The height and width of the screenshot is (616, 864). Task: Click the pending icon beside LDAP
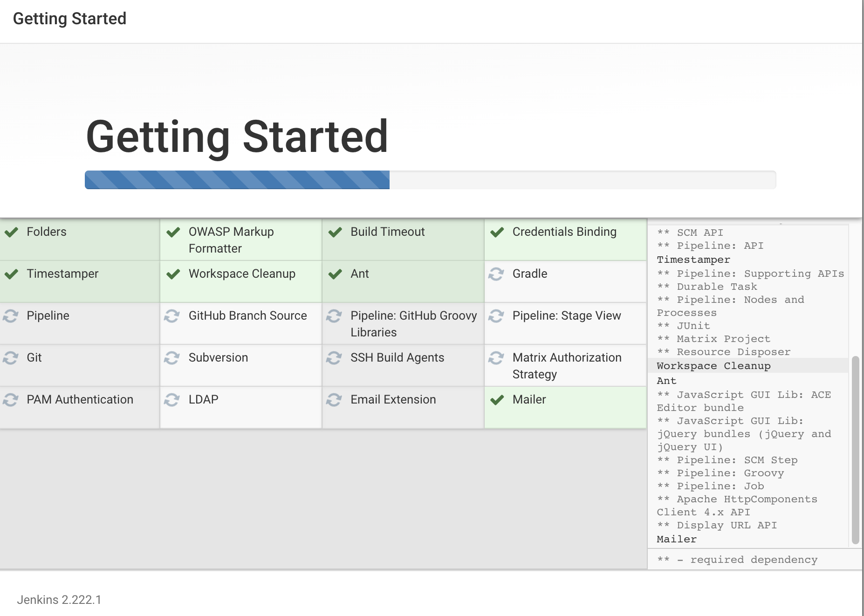point(172,400)
